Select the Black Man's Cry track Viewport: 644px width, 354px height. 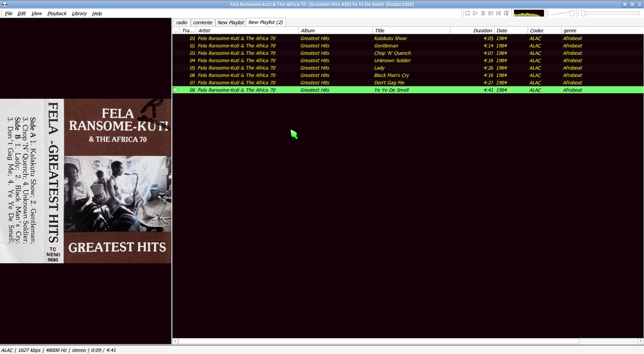point(408,75)
